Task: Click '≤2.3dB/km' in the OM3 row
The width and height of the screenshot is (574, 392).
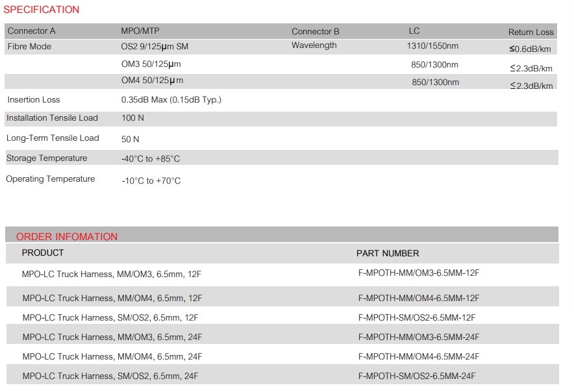Action: pos(530,68)
